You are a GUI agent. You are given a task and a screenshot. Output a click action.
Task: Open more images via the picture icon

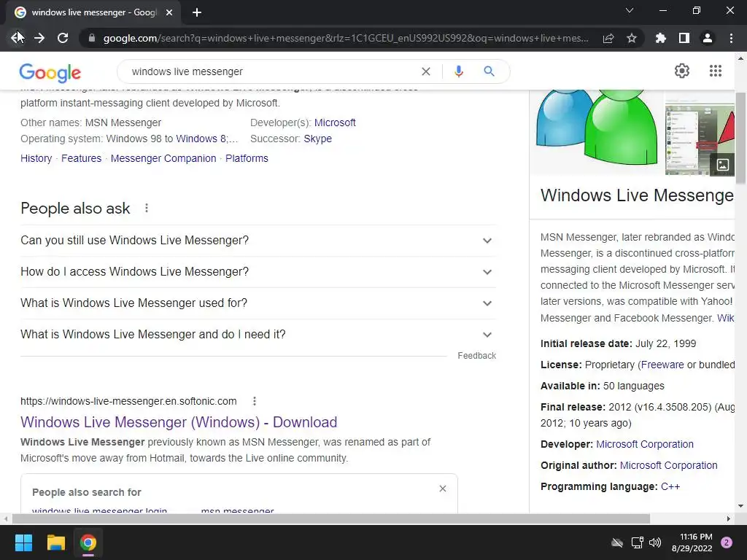[x=723, y=165]
